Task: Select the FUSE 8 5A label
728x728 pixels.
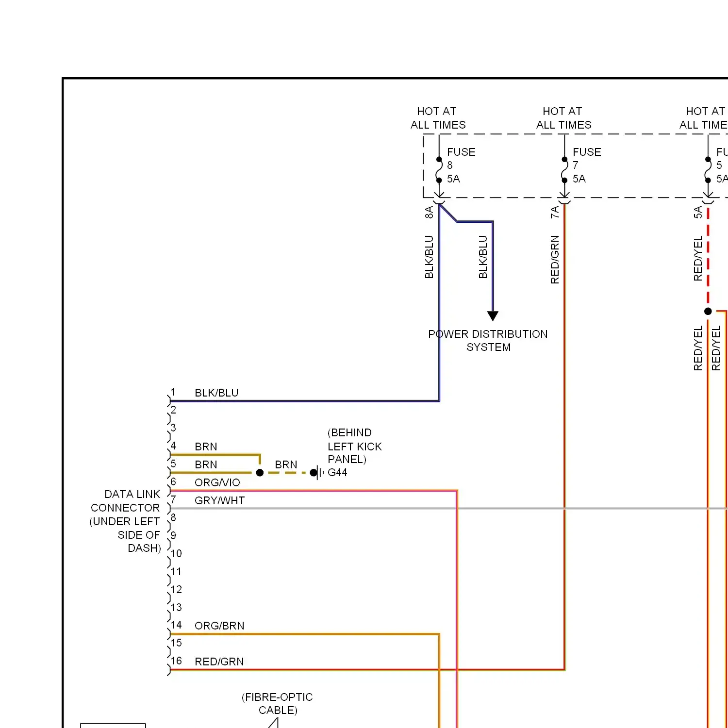Action: coord(461,165)
